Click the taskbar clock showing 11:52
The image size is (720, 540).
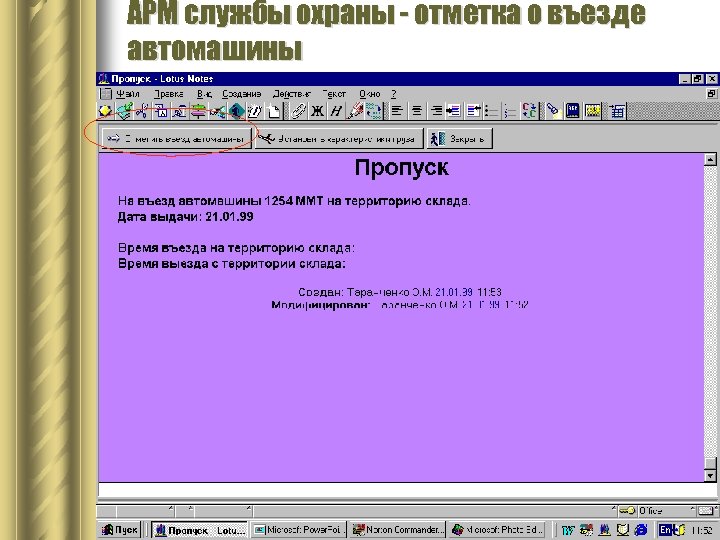coord(702,530)
